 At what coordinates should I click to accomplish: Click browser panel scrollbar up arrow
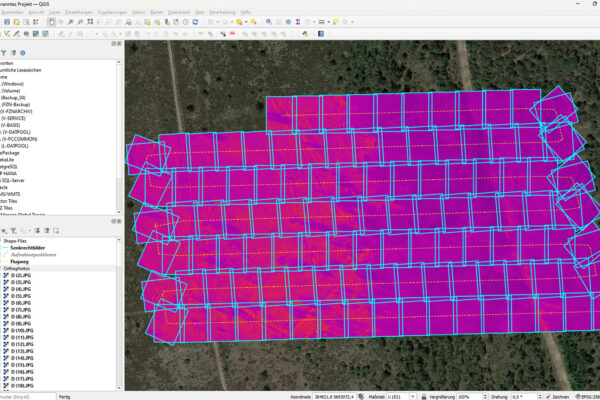tap(119, 62)
